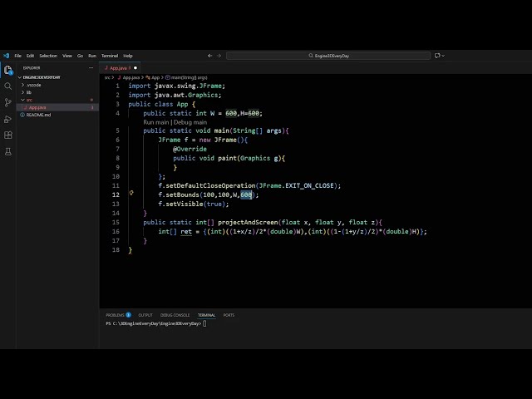Open the Terminal menu
Screen dimensions: 532x399
110,56
